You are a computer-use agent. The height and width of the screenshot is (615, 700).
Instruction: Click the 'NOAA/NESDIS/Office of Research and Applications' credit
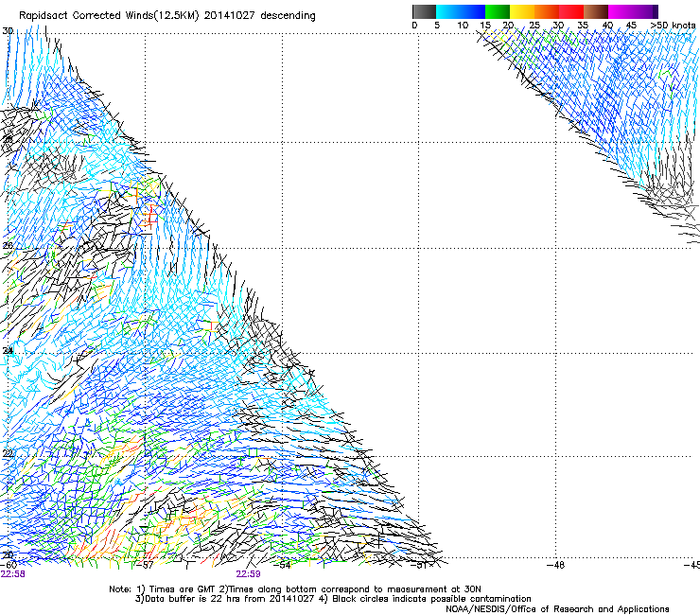click(557, 609)
